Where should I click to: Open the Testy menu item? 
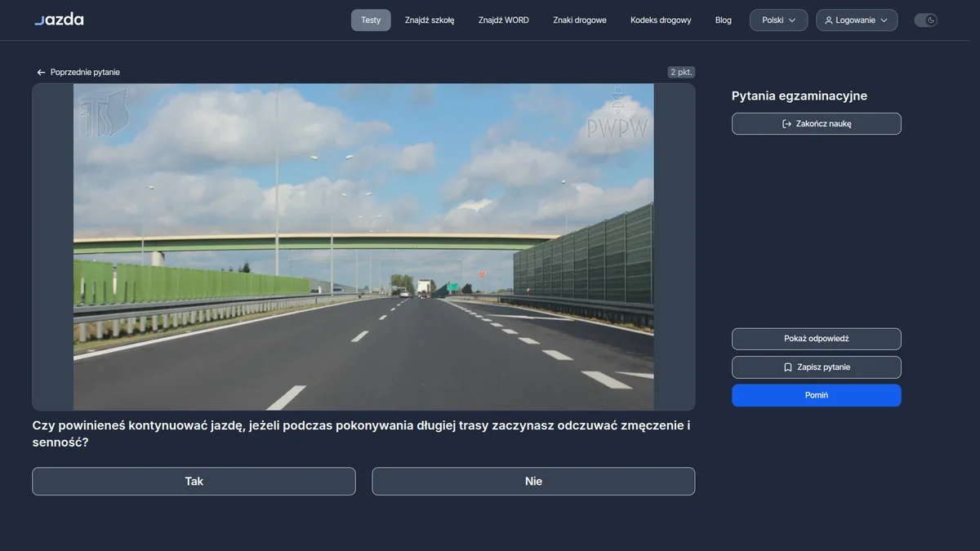pyautogui.click(x=371, y=20)
